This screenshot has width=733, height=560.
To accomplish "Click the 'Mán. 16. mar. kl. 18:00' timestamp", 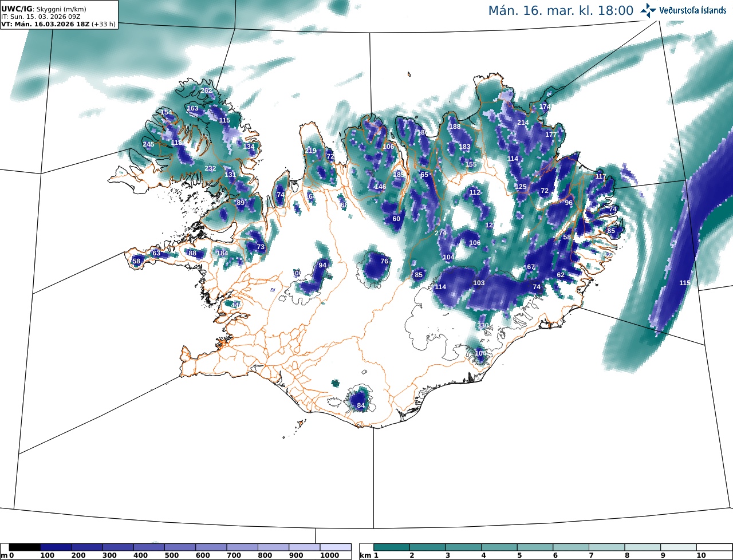I will (561, 11).
